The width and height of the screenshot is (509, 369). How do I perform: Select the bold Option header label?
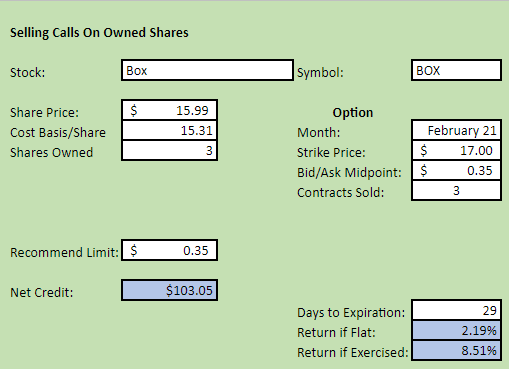(353, 113)
